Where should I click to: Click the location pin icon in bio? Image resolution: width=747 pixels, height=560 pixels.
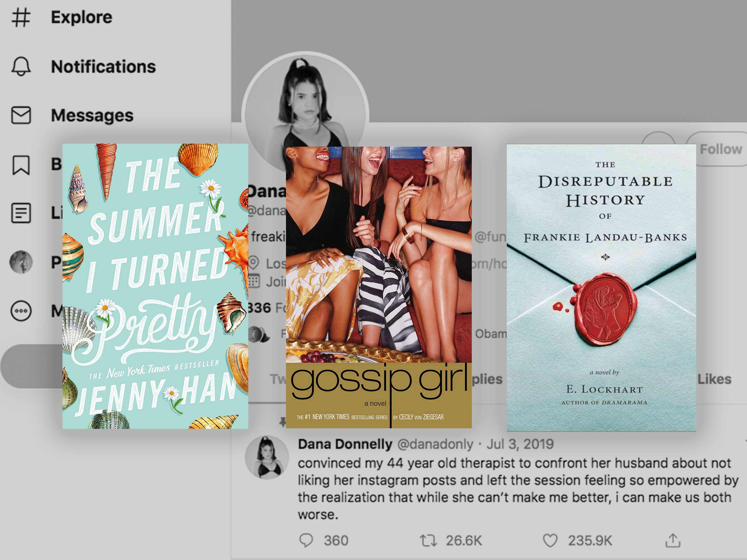coord(254,263)
